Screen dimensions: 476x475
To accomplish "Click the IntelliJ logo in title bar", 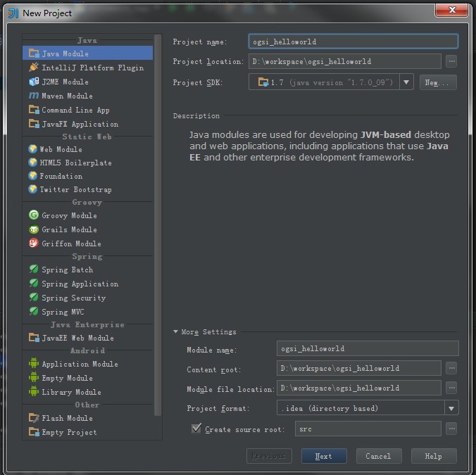I will [x=13, y=13].
